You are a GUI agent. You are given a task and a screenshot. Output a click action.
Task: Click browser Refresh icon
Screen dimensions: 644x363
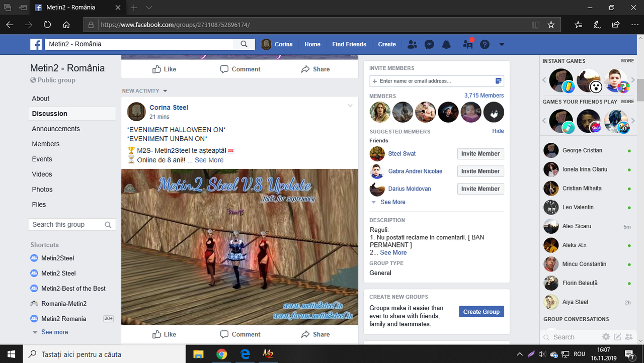pyautogui.click(x=47, y=25)
